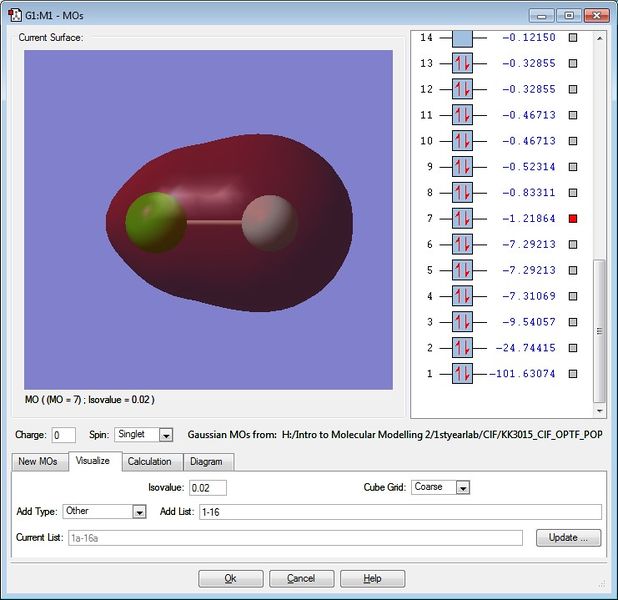Toggle surface marker for MO 5
Viewport: 618px width, 600px height.
(573, 270)
